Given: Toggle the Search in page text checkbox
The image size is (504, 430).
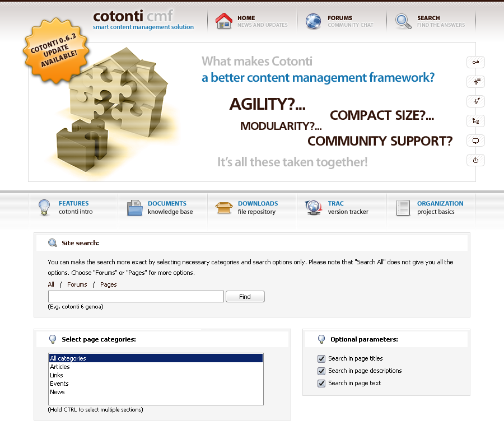Looking at the screenshot, I should [321, 384].
